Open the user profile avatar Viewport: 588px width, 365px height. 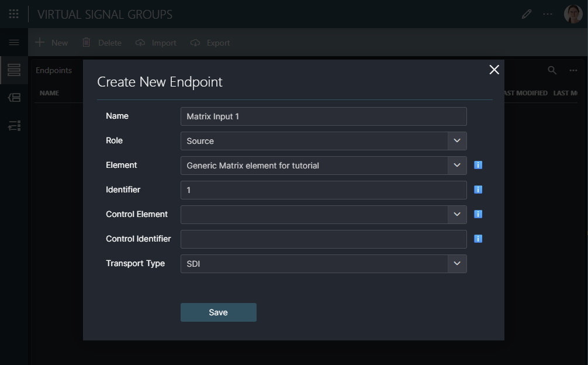click(x=573, y=13)
